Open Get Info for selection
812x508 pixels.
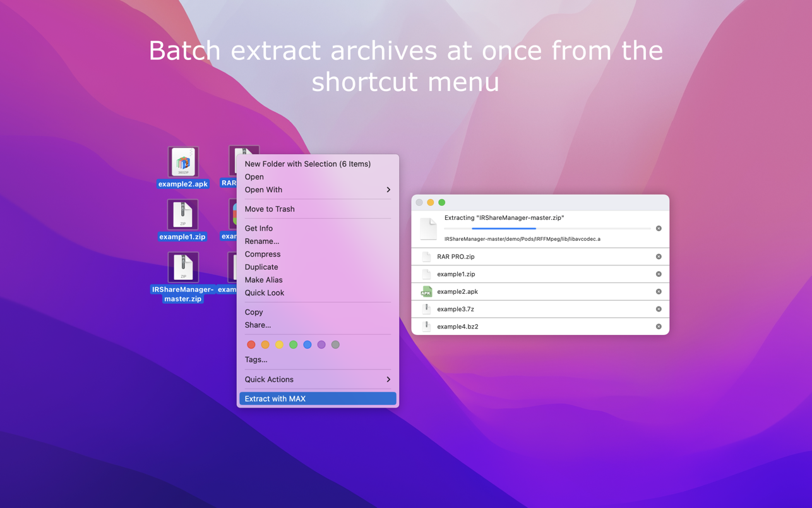click(259, 228)
